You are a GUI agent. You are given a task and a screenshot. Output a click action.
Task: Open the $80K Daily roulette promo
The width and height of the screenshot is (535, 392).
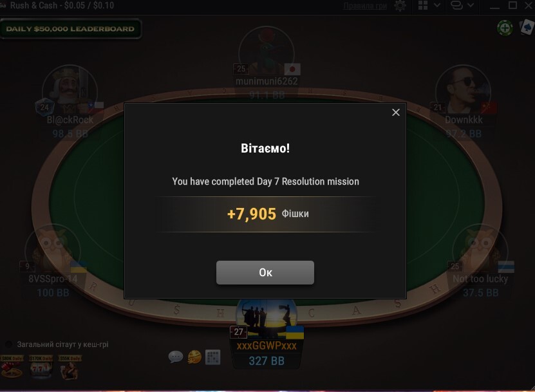[x=12, y=367]
